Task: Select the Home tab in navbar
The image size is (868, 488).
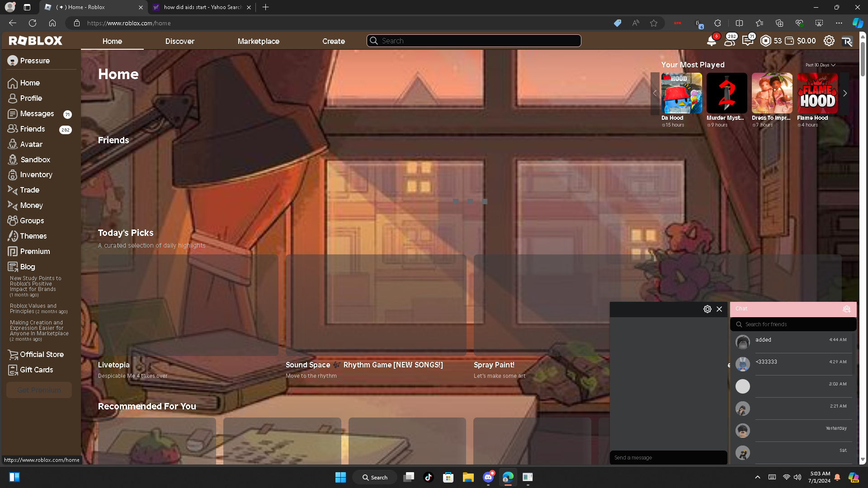Action: (112, 41)
